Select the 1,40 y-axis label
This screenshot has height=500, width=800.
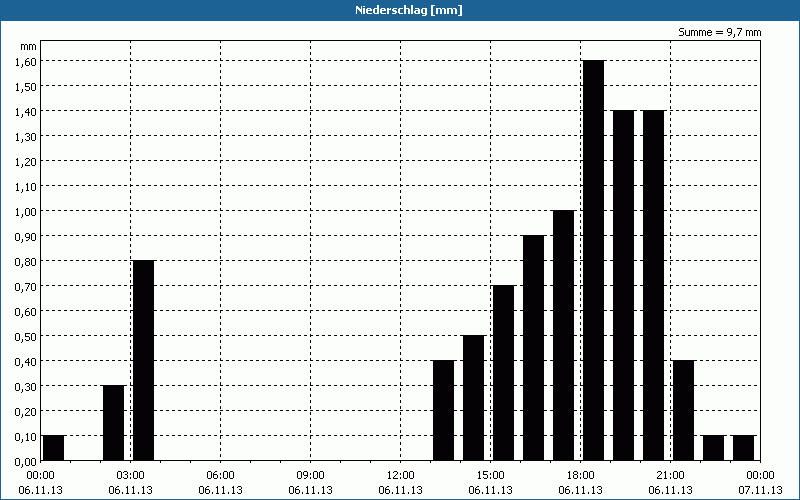[x=26, y=111]
